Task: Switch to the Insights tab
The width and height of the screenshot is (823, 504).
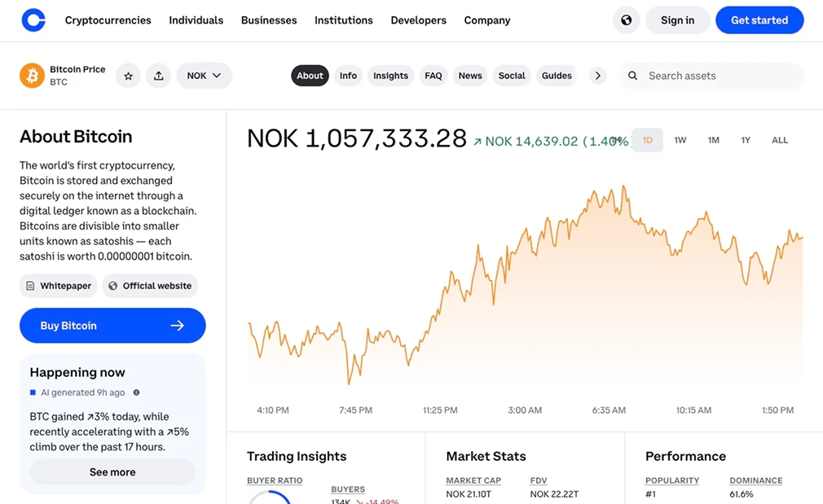Action: [390, 75]
